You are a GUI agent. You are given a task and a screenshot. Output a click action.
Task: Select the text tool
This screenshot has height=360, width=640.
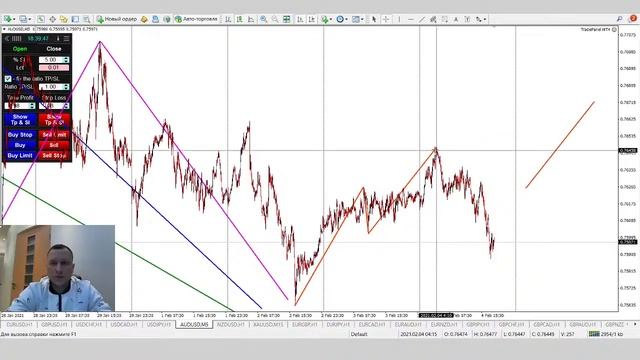click(x=456, y=19)
